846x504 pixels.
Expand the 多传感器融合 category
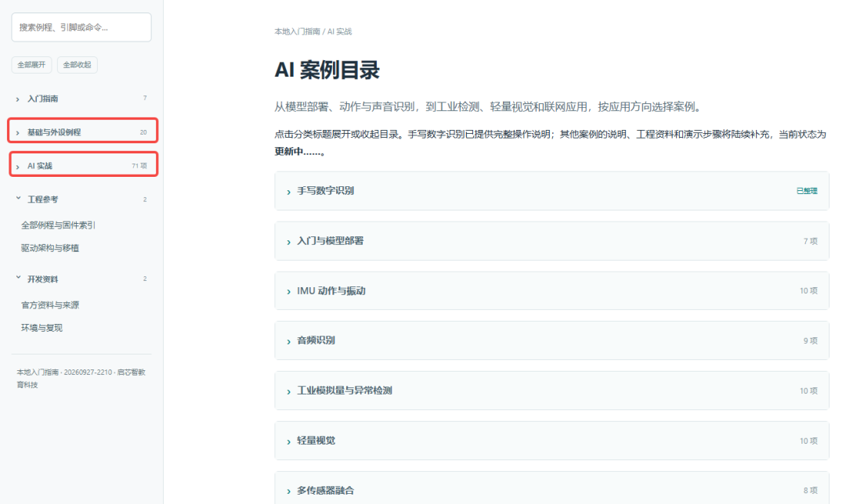click(552, 489)
